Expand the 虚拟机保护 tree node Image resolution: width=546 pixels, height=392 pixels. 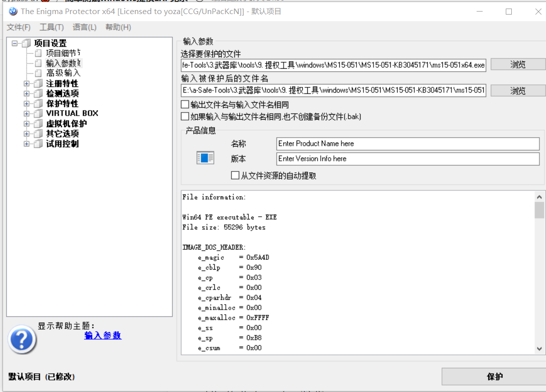coord(27,124)
